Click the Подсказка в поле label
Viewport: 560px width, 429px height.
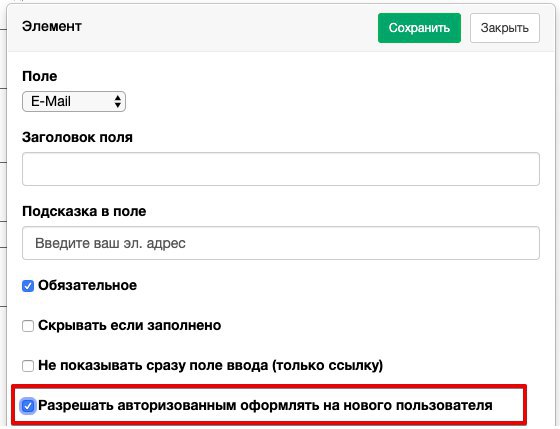tap(84, 211)
